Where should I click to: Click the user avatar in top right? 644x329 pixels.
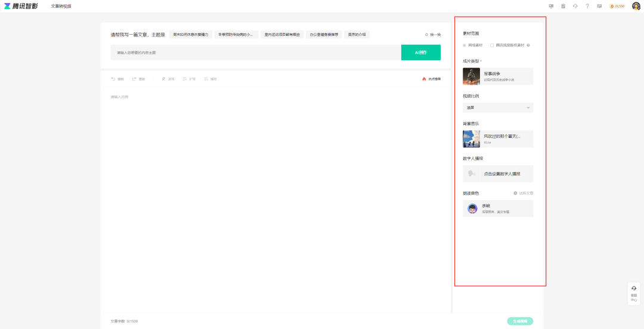tap(636, 6)
